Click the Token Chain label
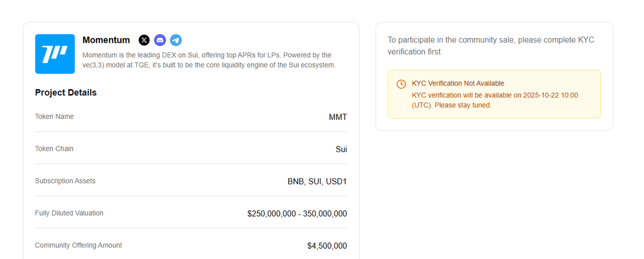The image size is (644, 259). (x=54, y=149)
